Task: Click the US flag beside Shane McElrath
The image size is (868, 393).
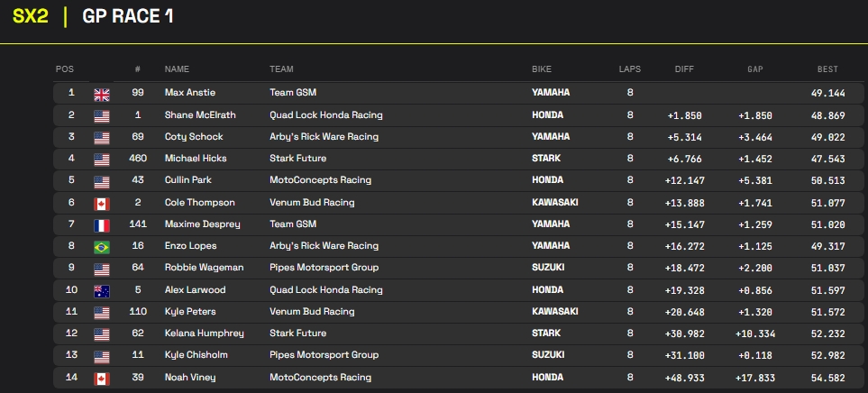Action: (101, 115)
